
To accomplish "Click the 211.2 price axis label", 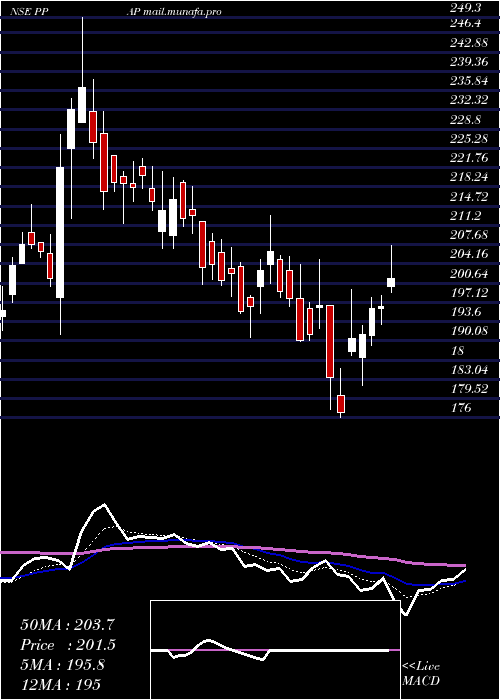I will (466, 216).
